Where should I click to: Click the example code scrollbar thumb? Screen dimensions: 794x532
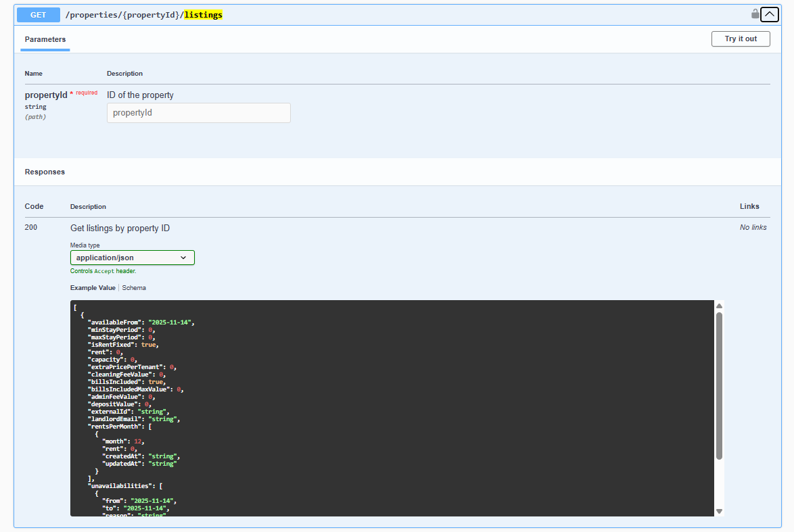pyautogui.click(x=719, y=386)
